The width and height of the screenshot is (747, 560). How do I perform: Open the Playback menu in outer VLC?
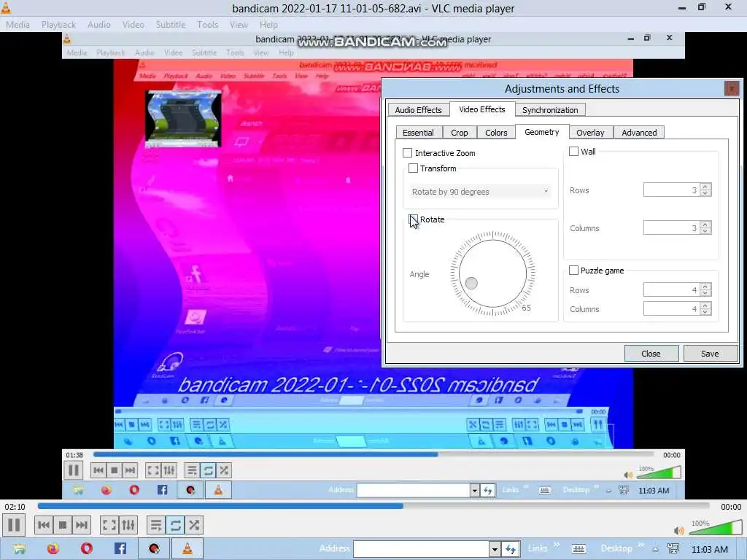tap(58, 24)
